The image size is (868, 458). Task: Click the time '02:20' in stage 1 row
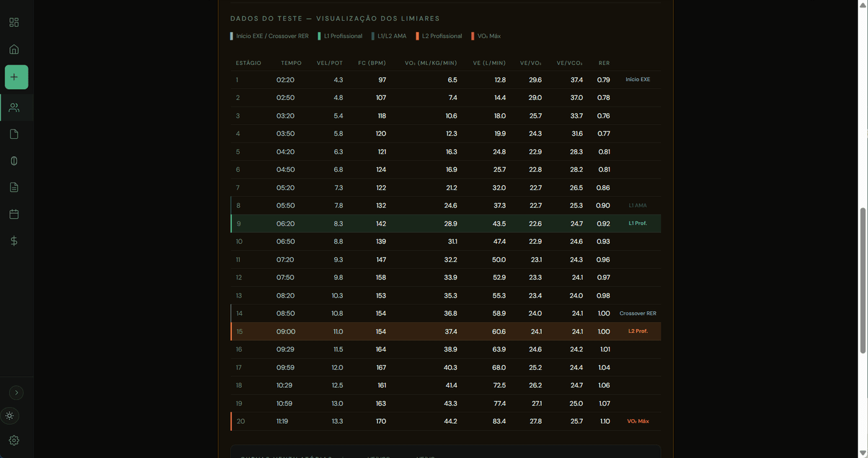coord(285,80)
